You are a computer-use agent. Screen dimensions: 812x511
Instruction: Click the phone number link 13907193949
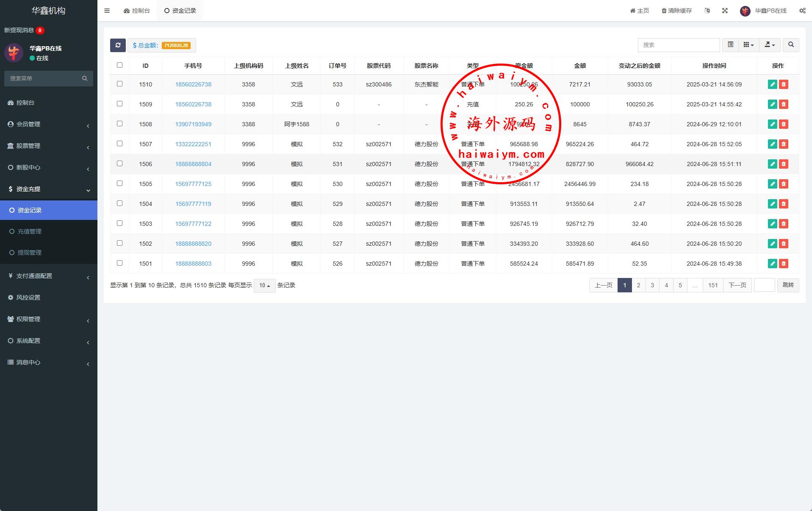193,124
